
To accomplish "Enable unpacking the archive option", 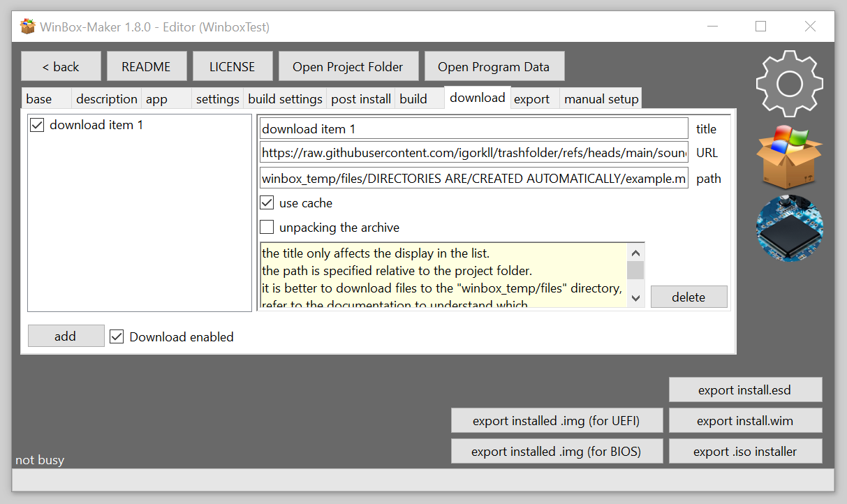I will pos(267,227).
